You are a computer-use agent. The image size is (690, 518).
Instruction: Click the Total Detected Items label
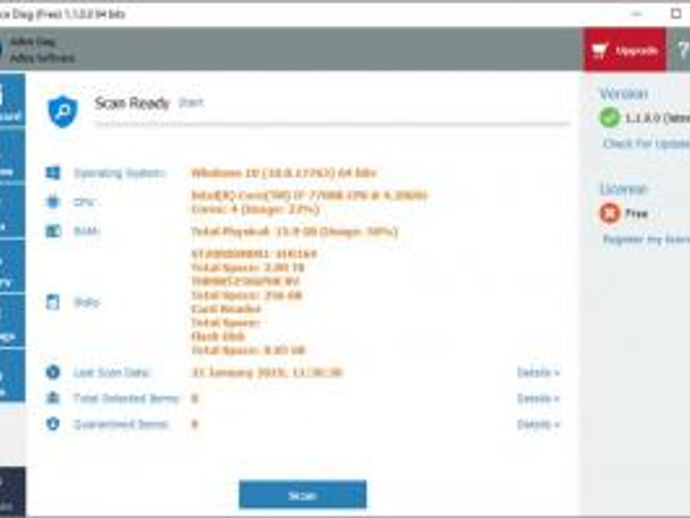coord(126,398)
